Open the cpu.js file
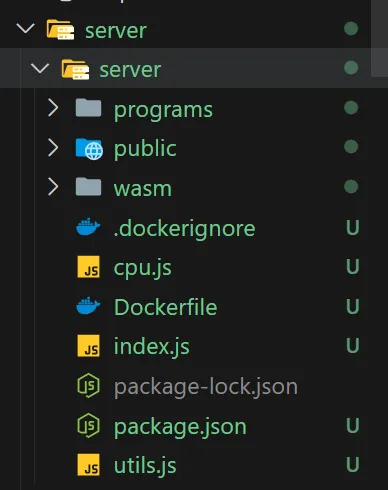Screen dimensions: 388x490 click(143, 268)
